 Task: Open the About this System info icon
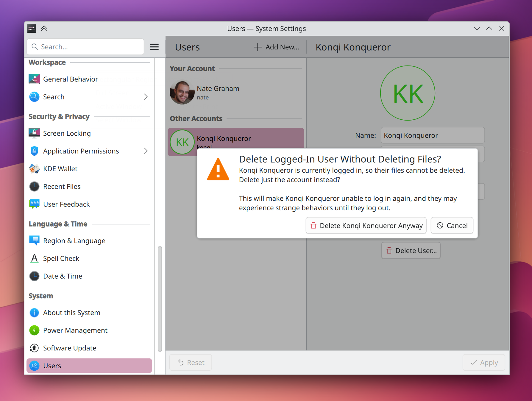tap(34, 313)
